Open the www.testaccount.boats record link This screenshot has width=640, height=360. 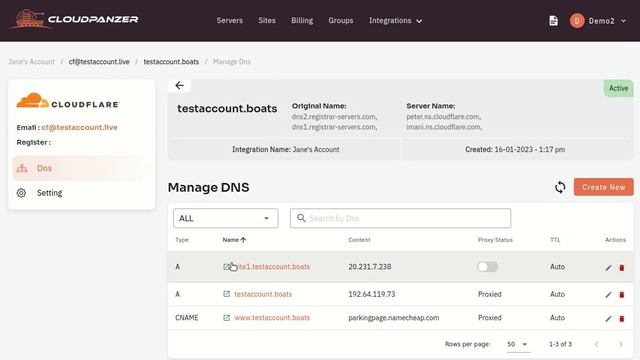[272, 318]
